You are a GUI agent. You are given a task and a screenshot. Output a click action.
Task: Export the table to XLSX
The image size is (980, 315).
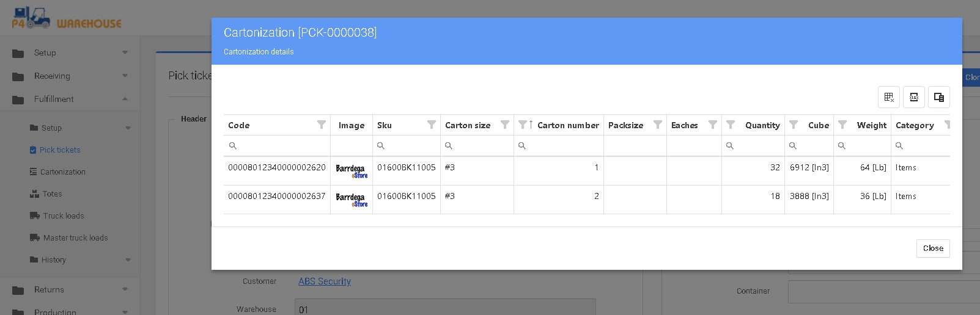[x=914, y=97]
